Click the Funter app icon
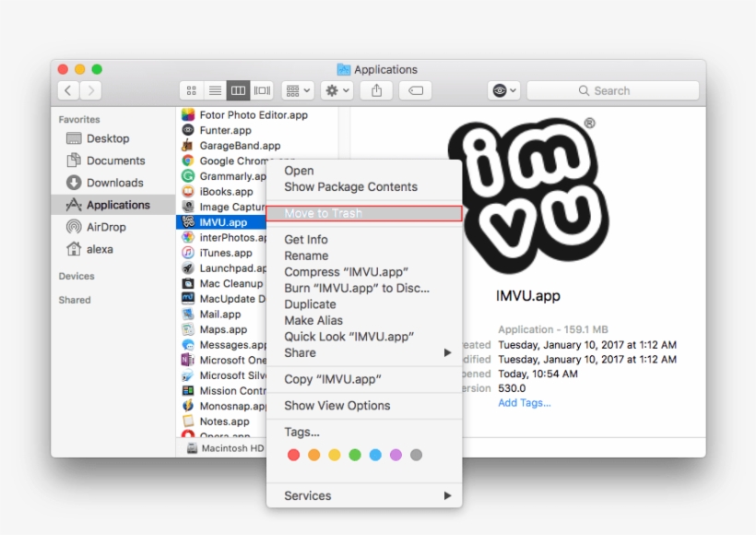Viewport: 756px width, 535px height. [188, 130]
